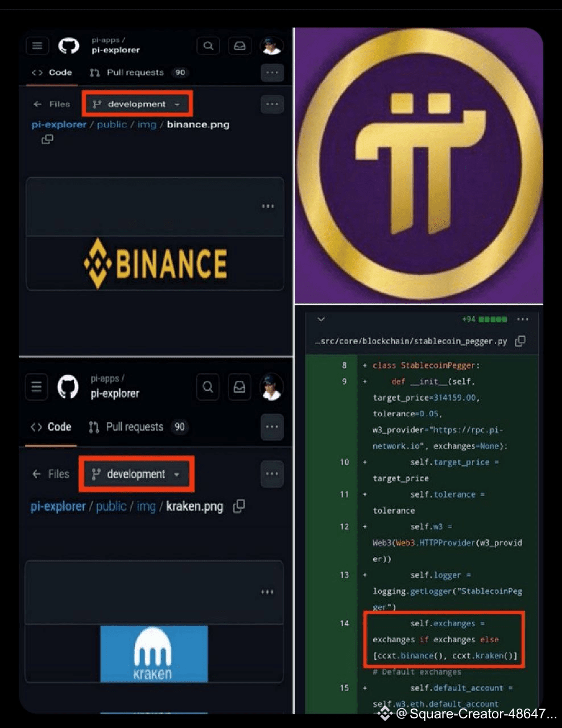Go back to Files in kraken panel
Screen dimensions: 562x728
51,474
